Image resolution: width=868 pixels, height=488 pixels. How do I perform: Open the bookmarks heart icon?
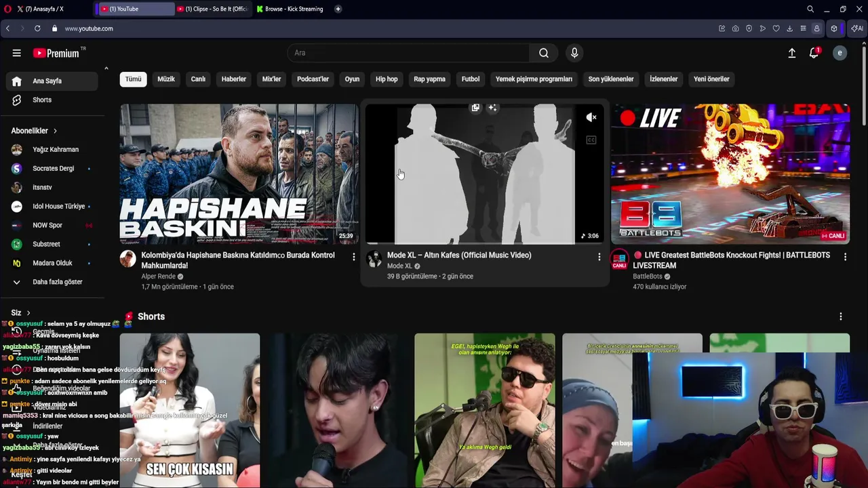[776, 28]
